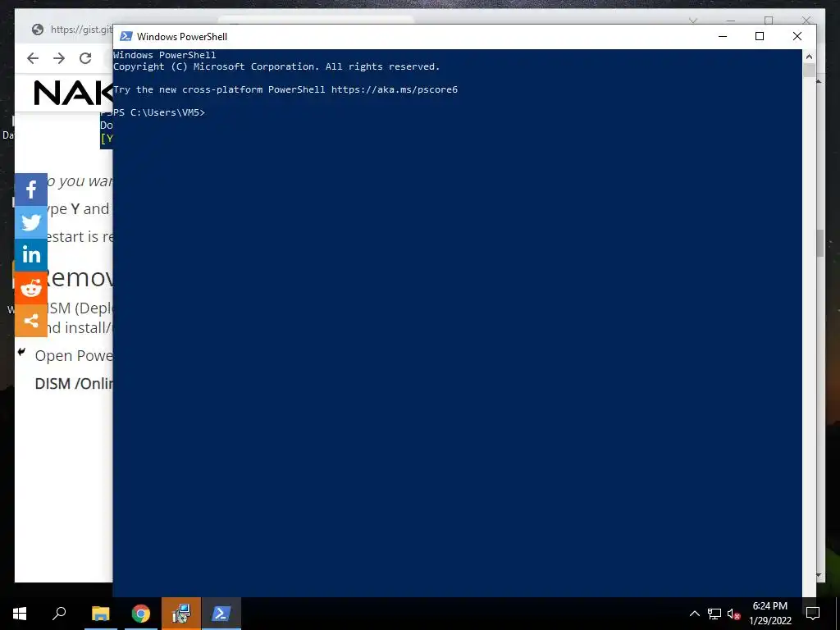840x630 pixels.
Task: Close the Windows PowerShell window
Action: click(797, 36)
